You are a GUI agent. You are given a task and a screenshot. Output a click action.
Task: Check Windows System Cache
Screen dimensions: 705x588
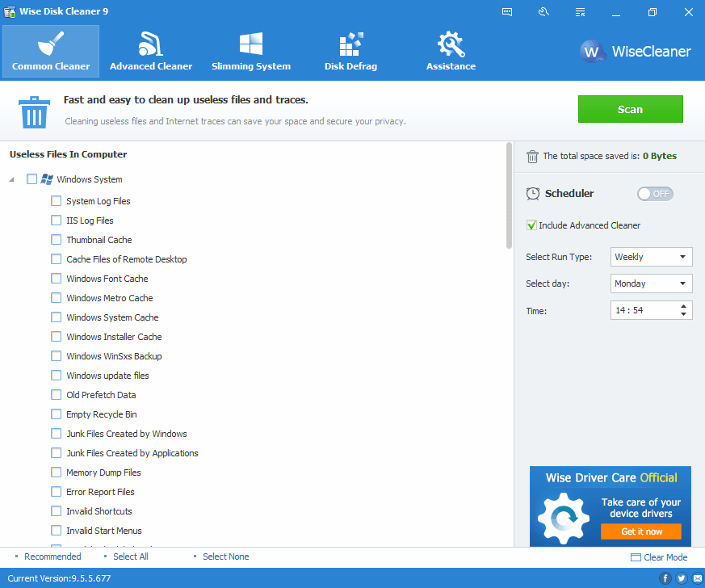click(x=57, y=317)
